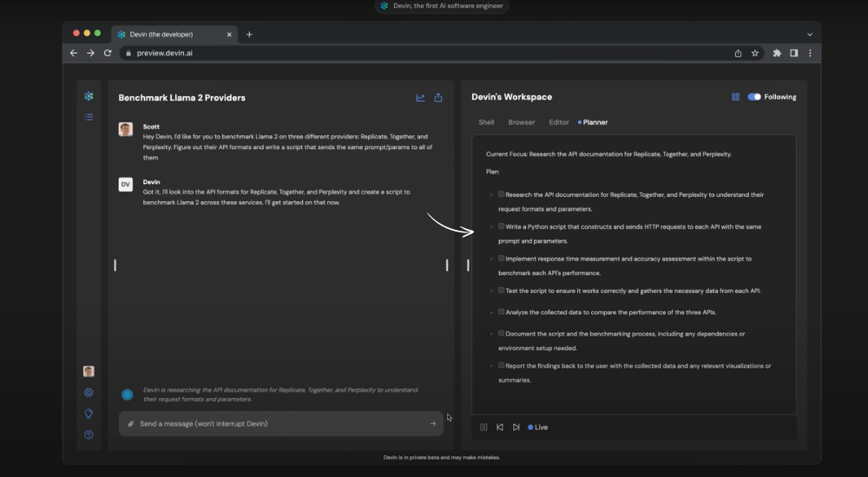Toggle the browser side panel

coord(794,53)
